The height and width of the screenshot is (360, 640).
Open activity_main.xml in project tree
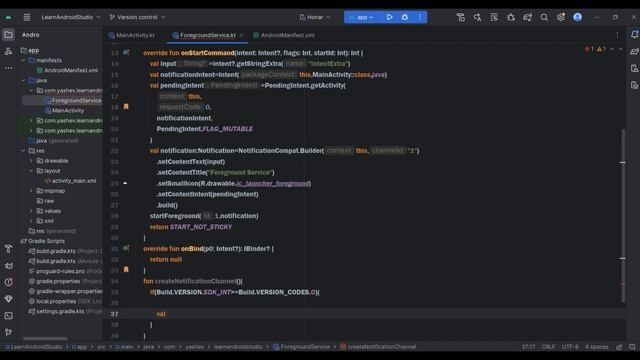[x=70, y=181]
